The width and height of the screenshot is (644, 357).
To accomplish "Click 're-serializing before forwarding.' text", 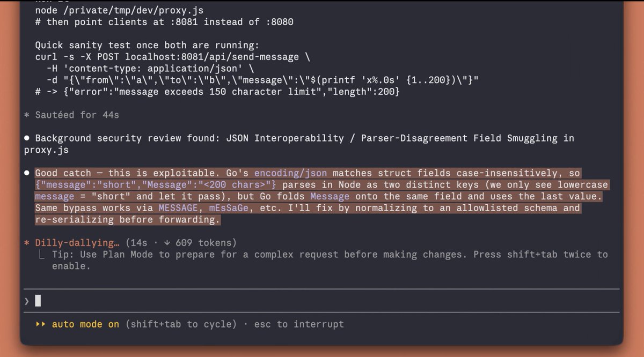I will coord(128,220).
